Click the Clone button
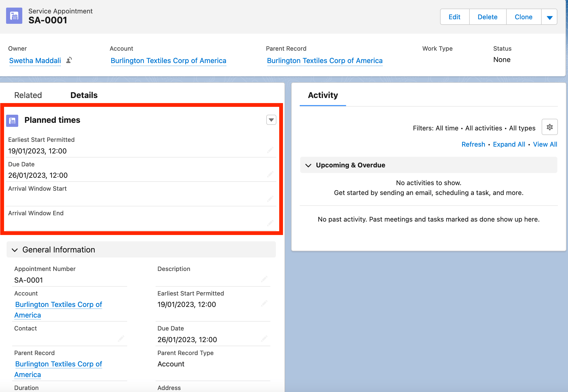This screenshot has width=568, height=392. pyautogui.click(x=523, y=17)
